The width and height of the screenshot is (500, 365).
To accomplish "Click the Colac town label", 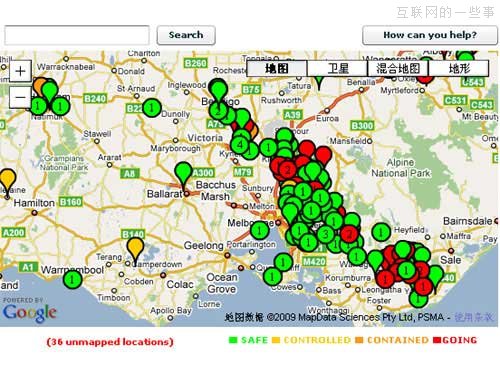I will pyautogui.click(x=180, y=284).
